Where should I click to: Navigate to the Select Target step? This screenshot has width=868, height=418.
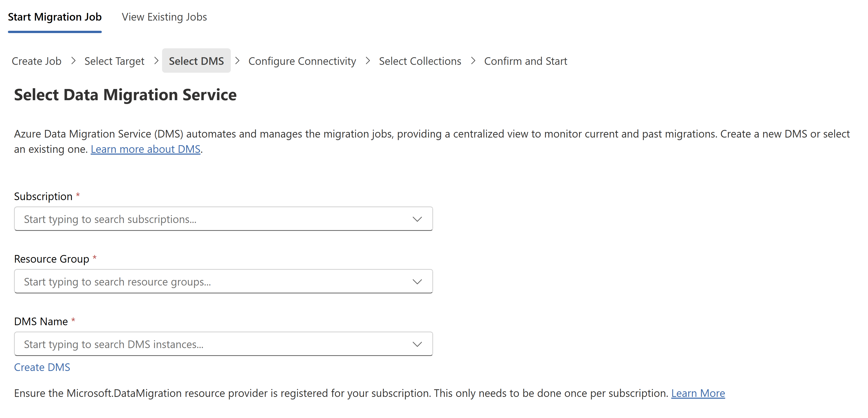(114, 61)
